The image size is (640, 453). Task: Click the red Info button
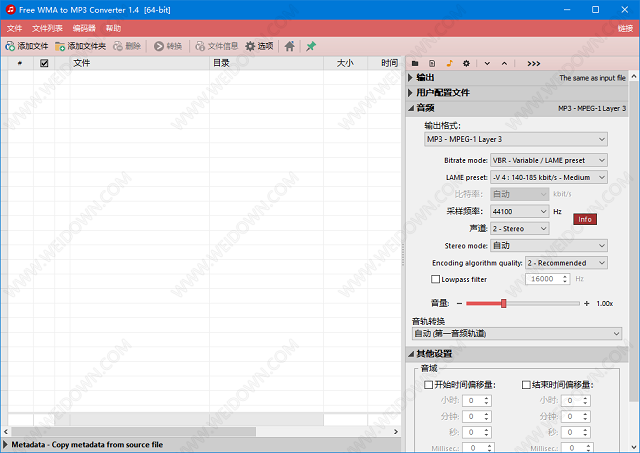click(585, 219)
